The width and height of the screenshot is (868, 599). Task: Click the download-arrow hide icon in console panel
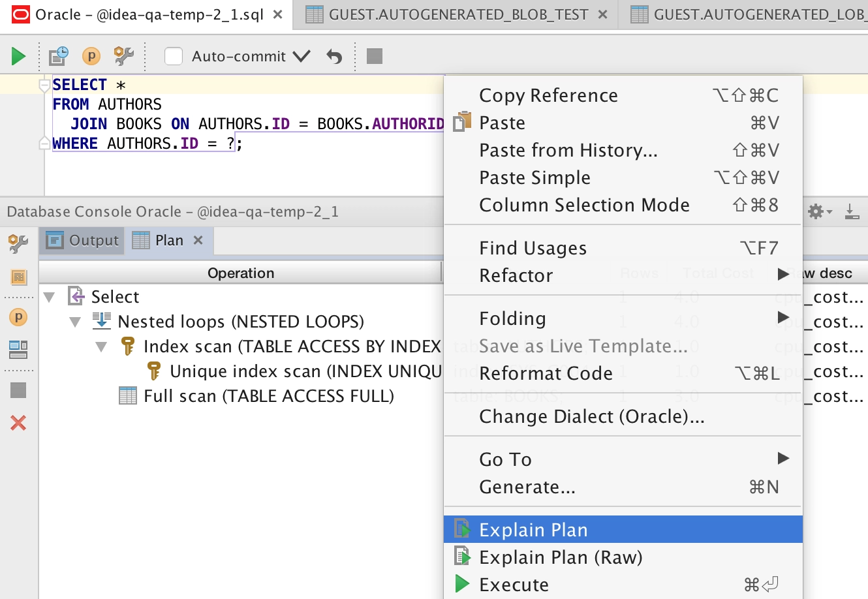point(852,211)
